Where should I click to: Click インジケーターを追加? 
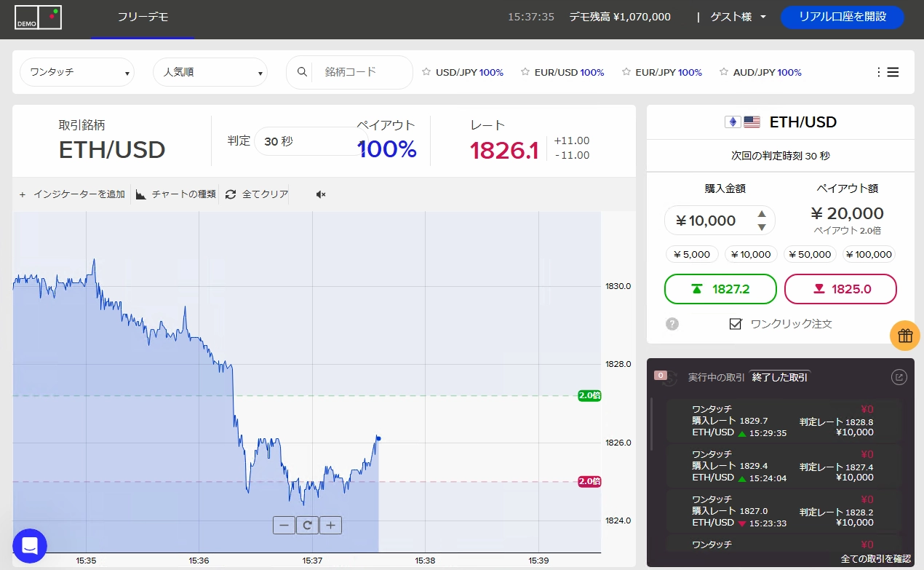[72, 194]
